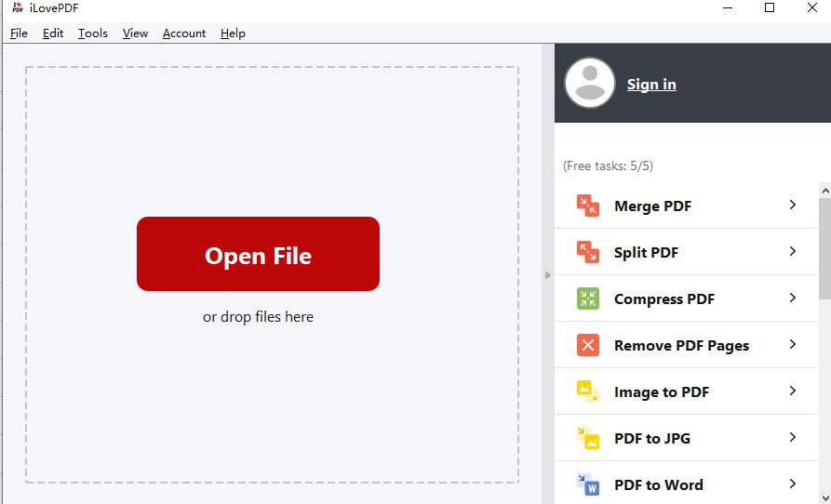
Task: Click the Sign in link
Action: click(651, 85)
